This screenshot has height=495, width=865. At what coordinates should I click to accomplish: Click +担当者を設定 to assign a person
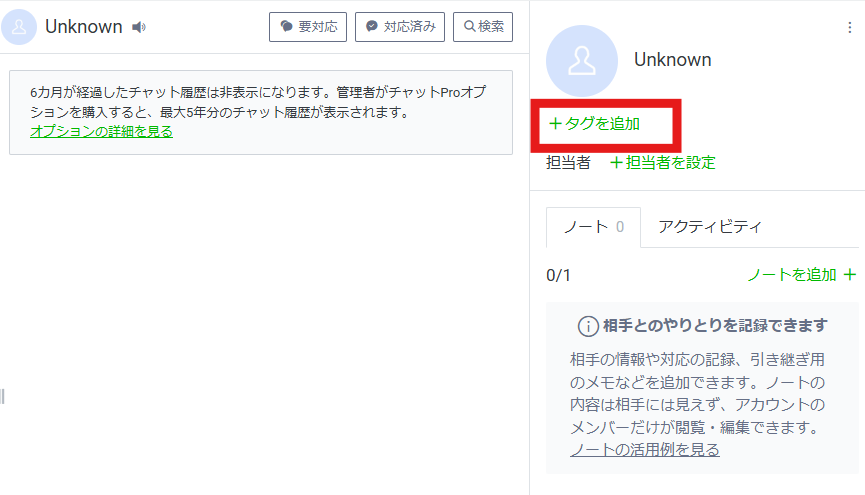(662, 162)
